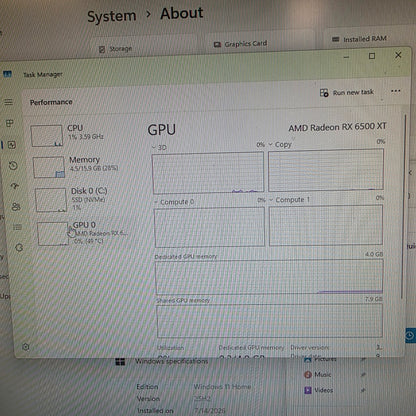Open the Processes page icon
This screenshot has height=416, width=416.
[x=10, y=124]
